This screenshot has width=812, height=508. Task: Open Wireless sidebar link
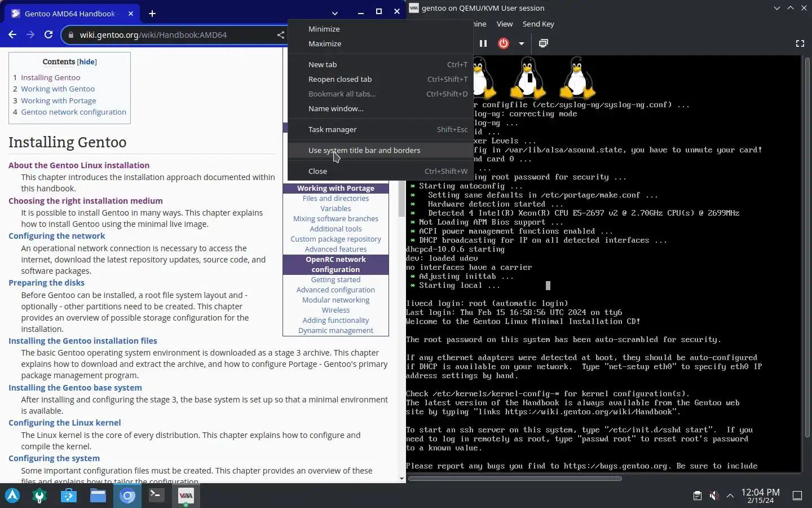(x=336, y=310)
